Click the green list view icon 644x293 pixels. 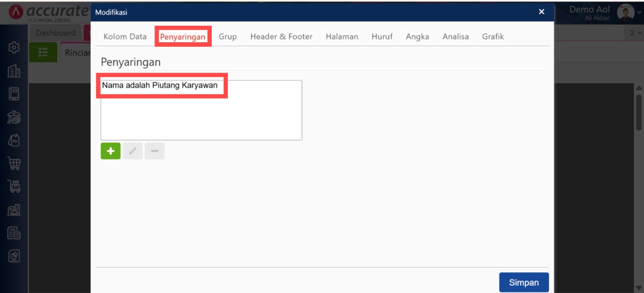click(x=43, y=52)
